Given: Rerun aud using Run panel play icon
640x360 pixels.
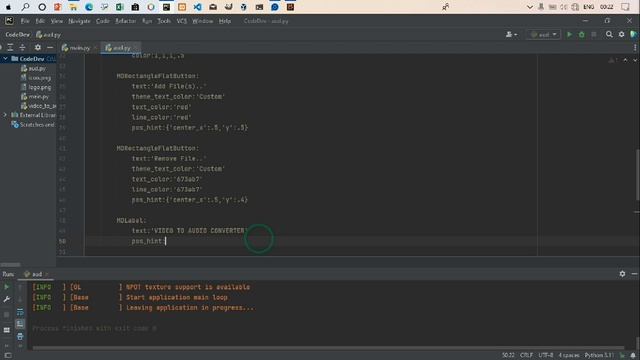Looking at the screenshot, I should tap(7, 287).
